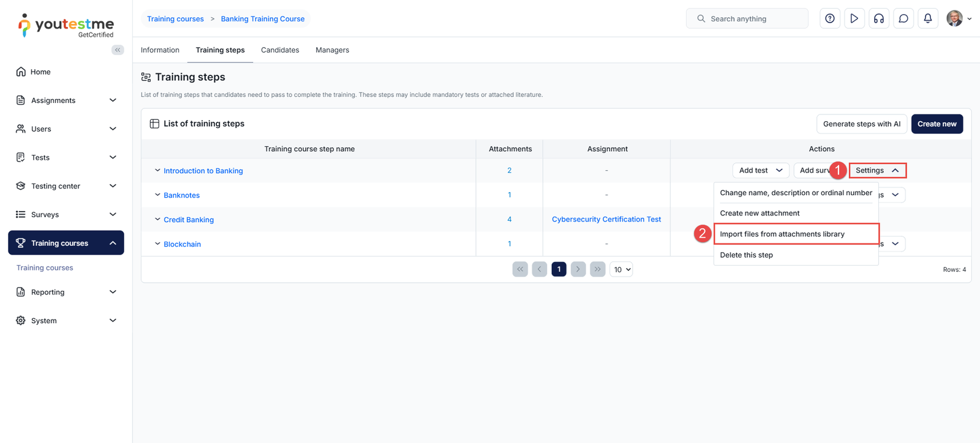
Task: Go to last page of table
Action: 598,269
